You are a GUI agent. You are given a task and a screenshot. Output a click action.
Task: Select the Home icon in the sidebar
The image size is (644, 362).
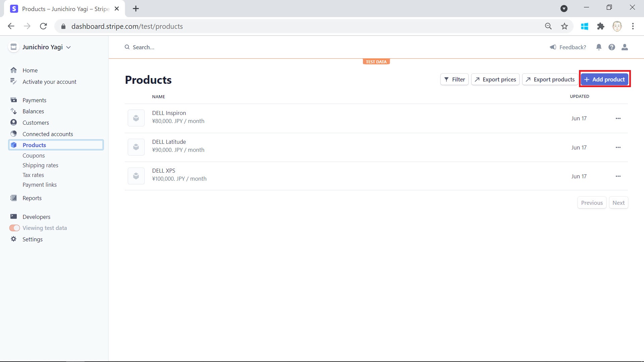(x=13, y=70)
